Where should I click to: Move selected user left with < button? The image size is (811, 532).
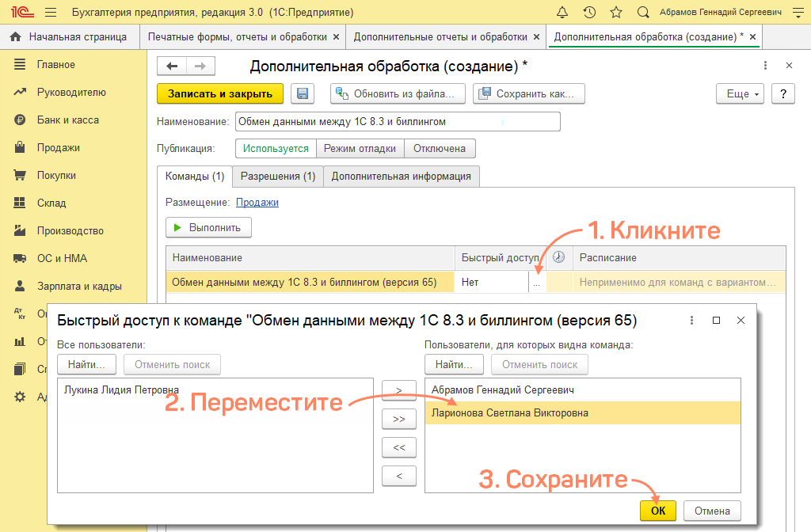399,476
